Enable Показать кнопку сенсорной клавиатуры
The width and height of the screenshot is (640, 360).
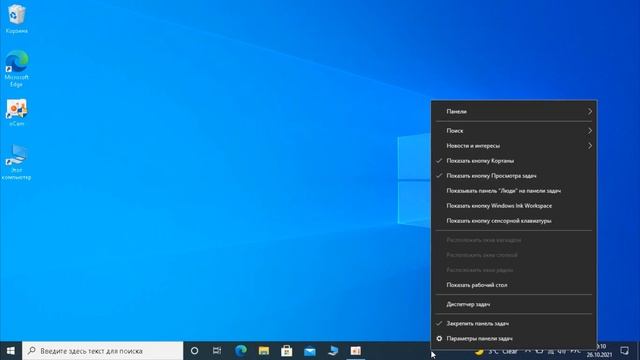pos(514,221)
